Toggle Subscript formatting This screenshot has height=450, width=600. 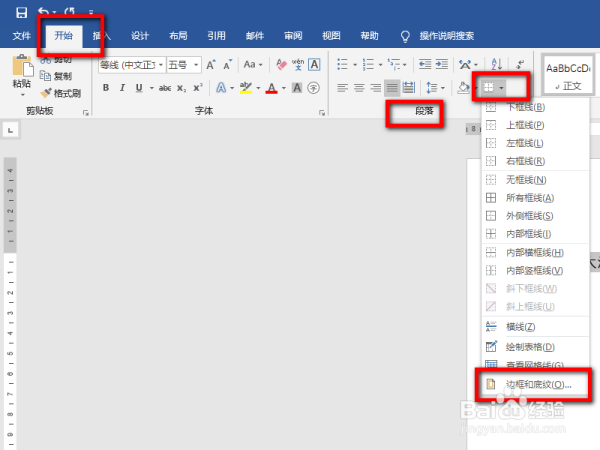point(181,88)
